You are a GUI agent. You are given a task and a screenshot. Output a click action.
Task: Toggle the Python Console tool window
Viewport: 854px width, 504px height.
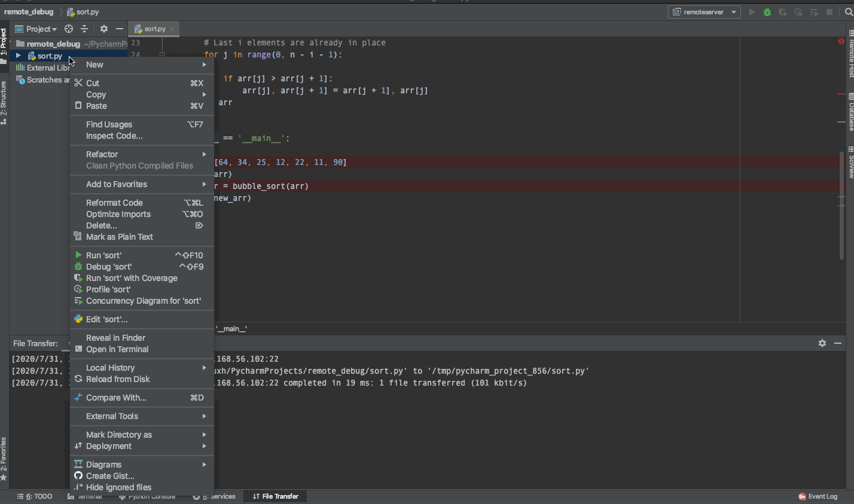click(147, 497)
